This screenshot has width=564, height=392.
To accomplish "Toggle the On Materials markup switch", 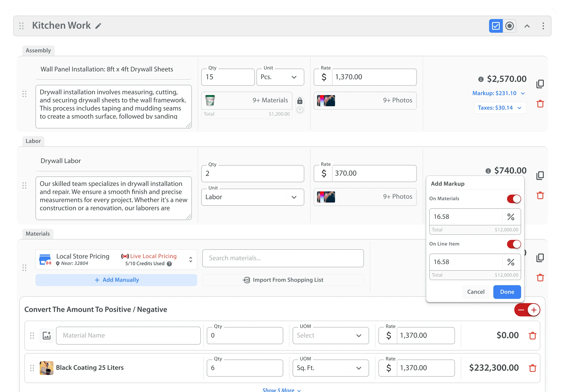I will [514, 199].
